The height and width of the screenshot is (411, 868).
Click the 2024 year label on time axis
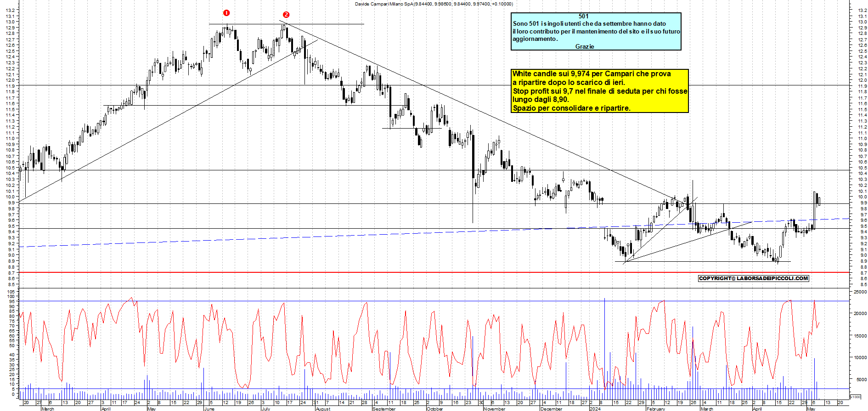pos(595,409)
